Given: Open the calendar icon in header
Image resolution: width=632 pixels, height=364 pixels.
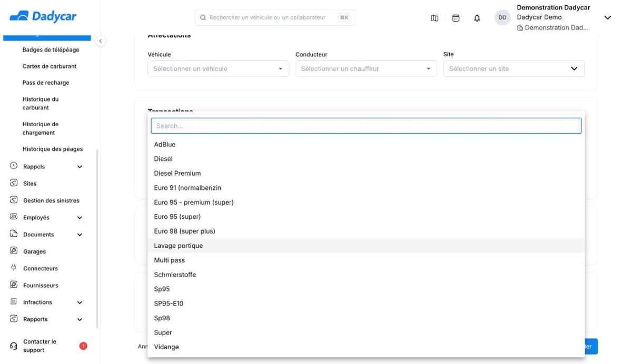Looking at the screenshot, I should 456,18.
